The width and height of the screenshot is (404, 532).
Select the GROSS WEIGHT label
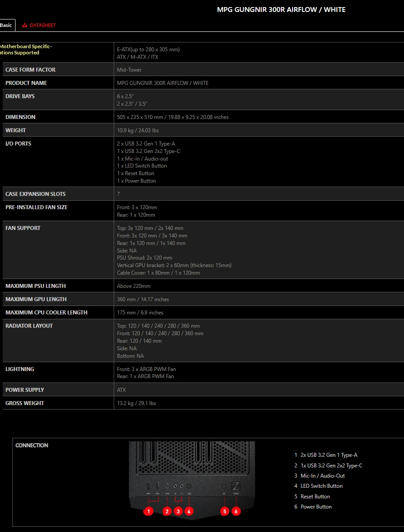tap(25, 403)
